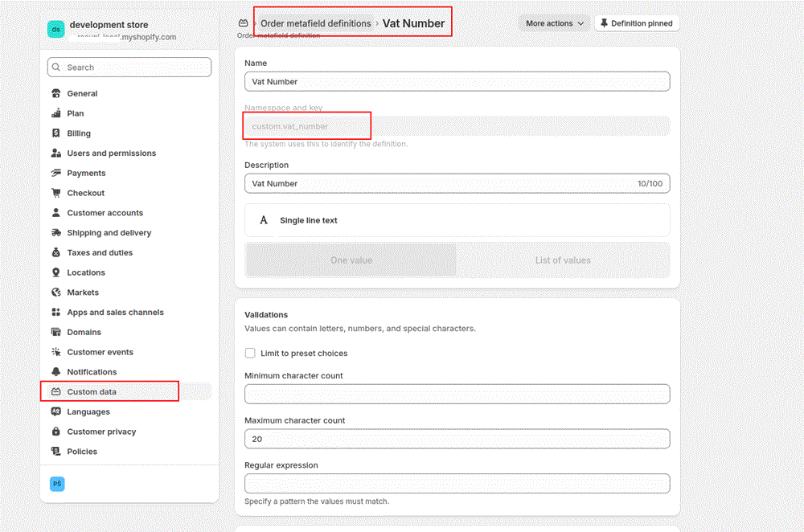Click the Payments icon in sidebar
Image resolution: width=804 pixels, height=532 pixels.
56,173
